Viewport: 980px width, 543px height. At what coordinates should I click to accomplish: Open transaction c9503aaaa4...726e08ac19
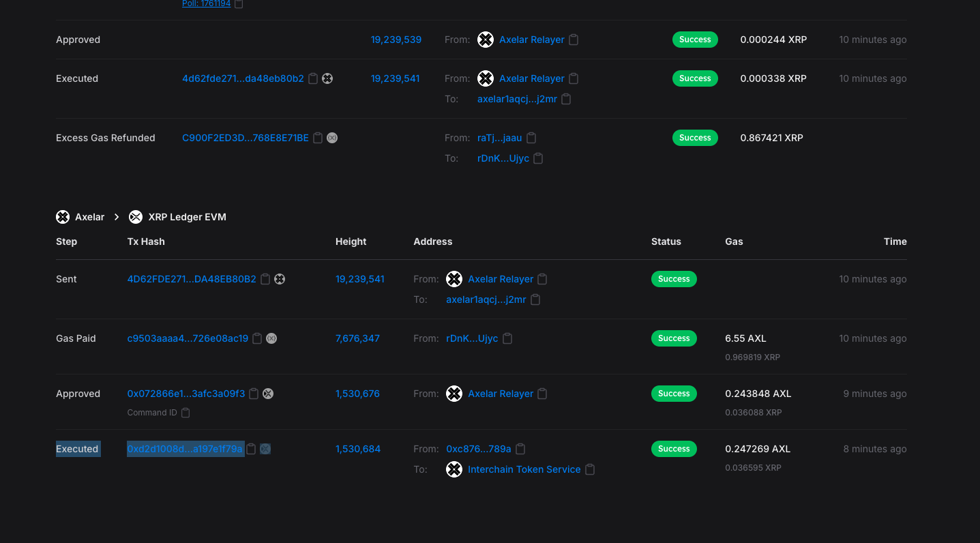(x=188, y=338)
